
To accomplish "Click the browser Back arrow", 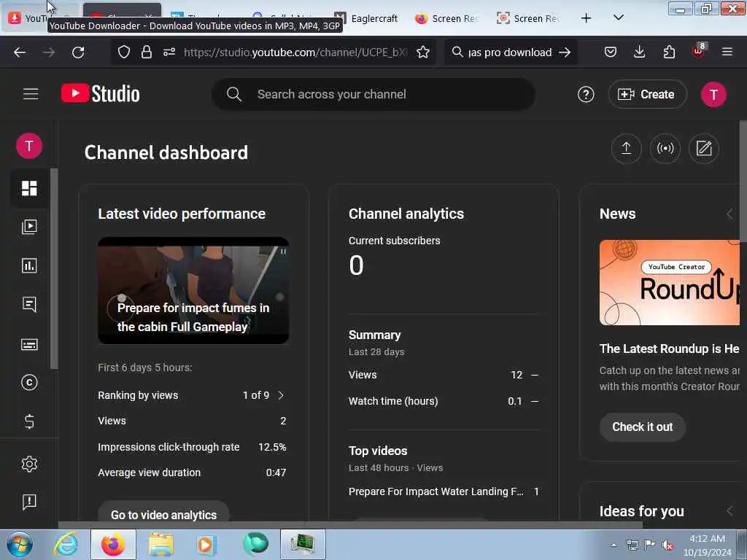I will click(20, 52).
